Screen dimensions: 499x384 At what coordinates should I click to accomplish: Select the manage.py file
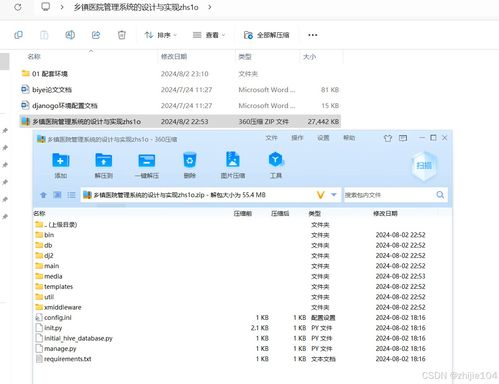56,349
